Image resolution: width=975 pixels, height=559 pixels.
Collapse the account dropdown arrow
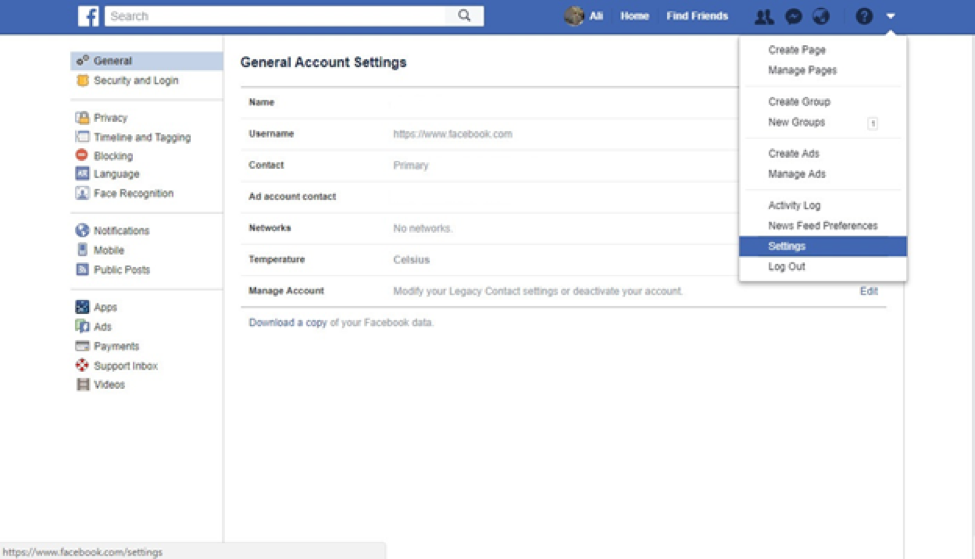coord(890,17)
